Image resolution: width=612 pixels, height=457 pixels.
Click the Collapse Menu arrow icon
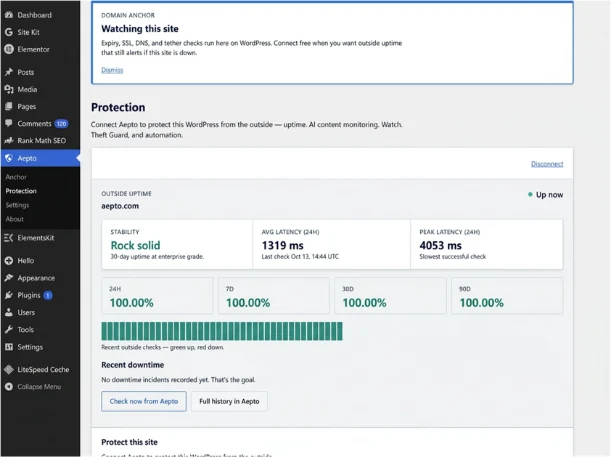pos(9,386)
